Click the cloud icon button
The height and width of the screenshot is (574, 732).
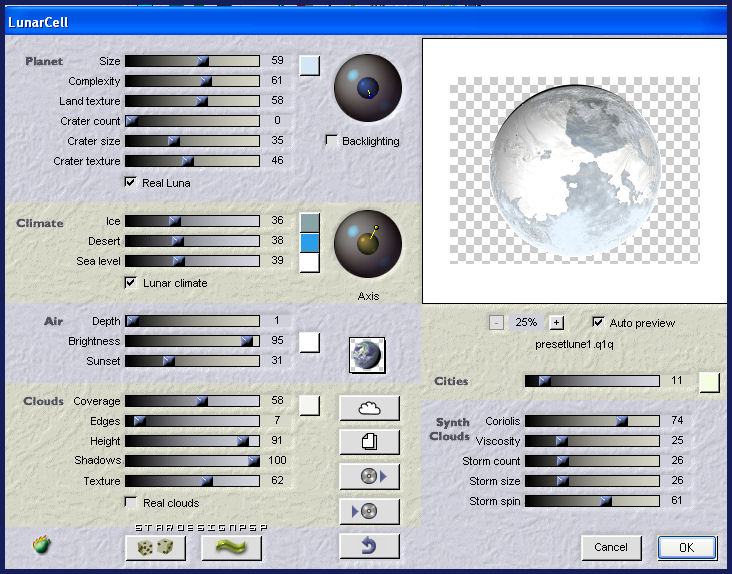coord(369,408)
